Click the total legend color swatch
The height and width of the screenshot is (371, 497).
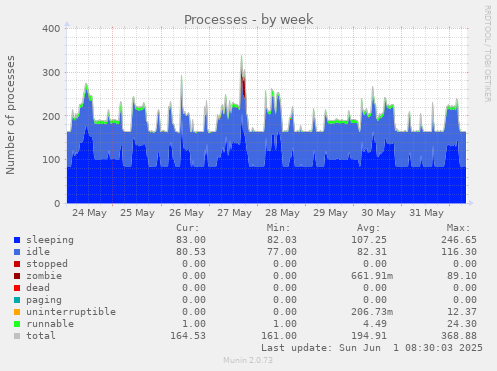pyautogui.click(x=17, y=336)
